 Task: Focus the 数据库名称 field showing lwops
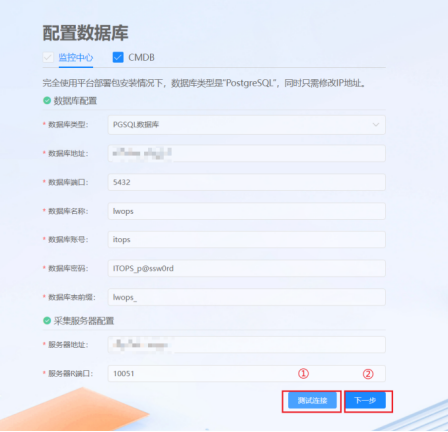pos(247,211)
